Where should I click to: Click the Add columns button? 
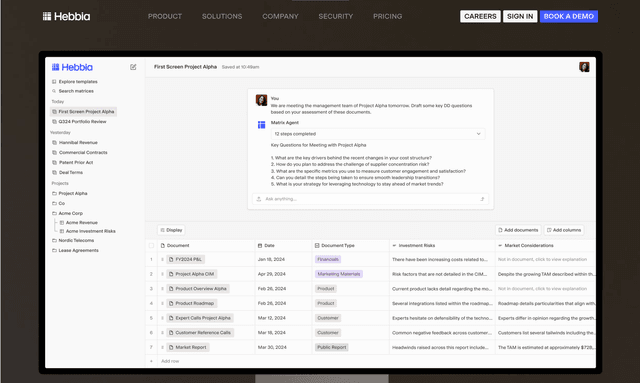(x=564, y=230)
